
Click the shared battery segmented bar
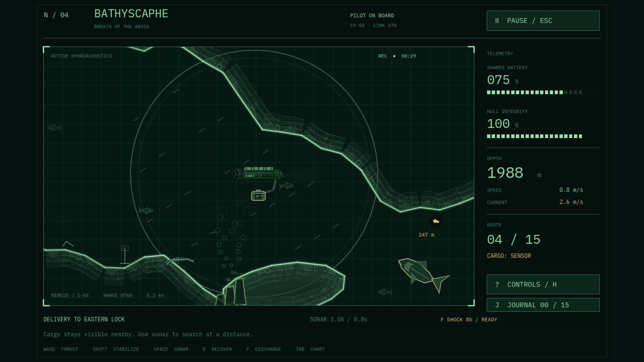tap(534, 93)
